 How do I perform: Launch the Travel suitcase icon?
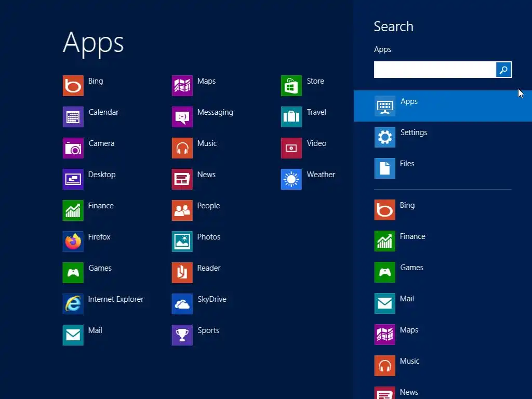[291, 117]
